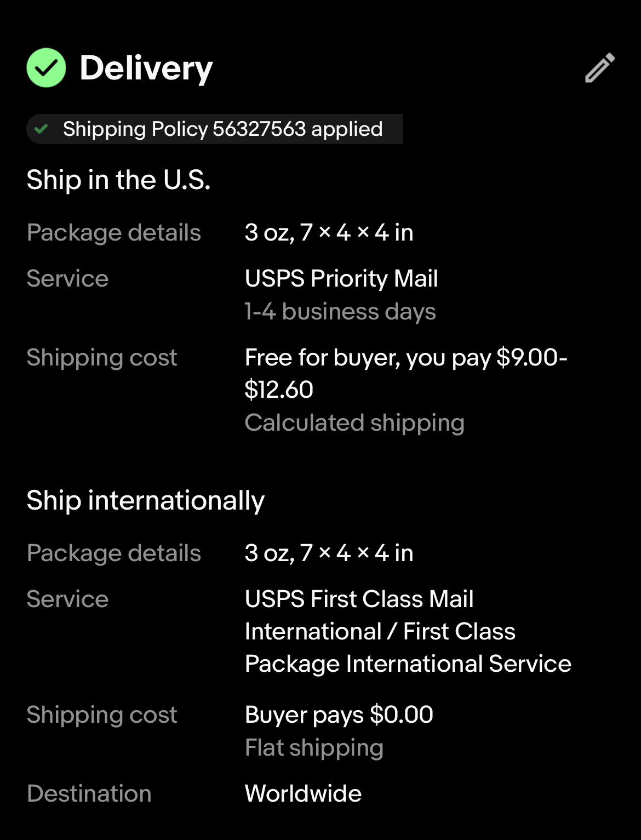Tap Buyer pays $0.00 shipping cost
This screenshot has height=840, width=641.
point(339,715)
